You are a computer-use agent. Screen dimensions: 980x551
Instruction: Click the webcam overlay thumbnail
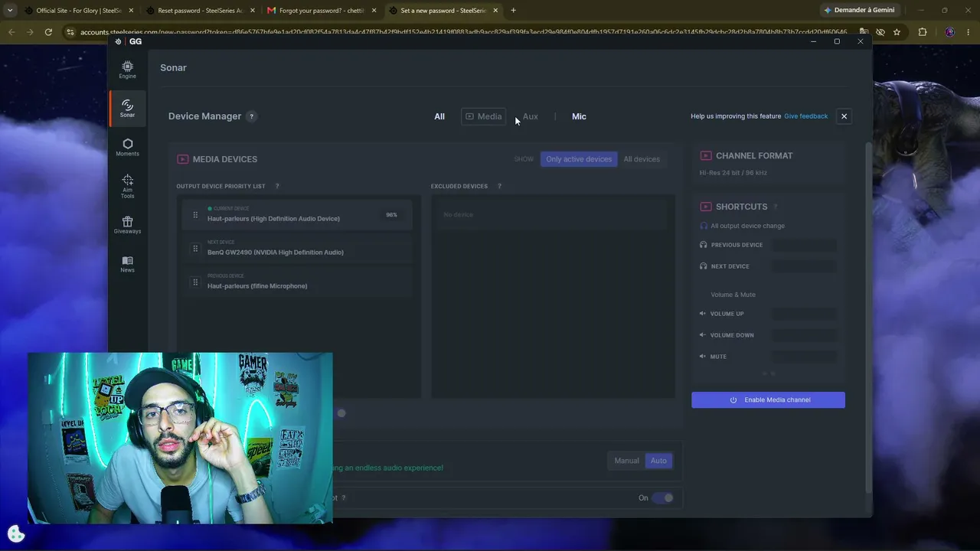(180, 438)
